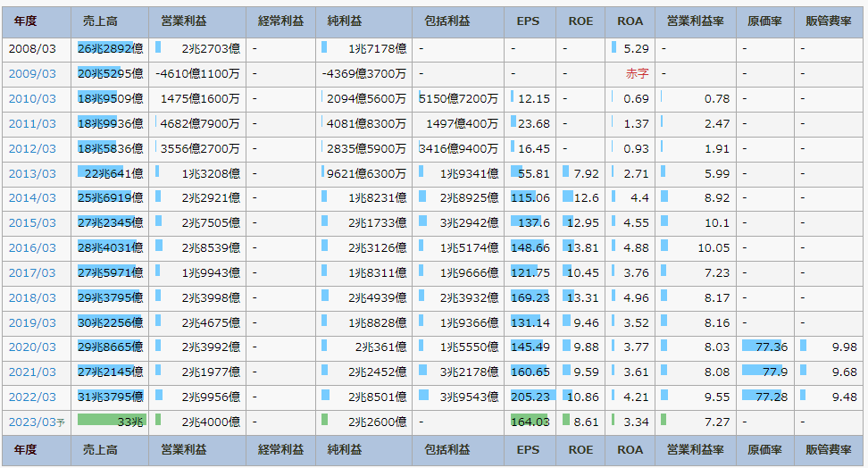
Task: Open the 2022/03 fiscal year link
Action: (x=32, y=397)
